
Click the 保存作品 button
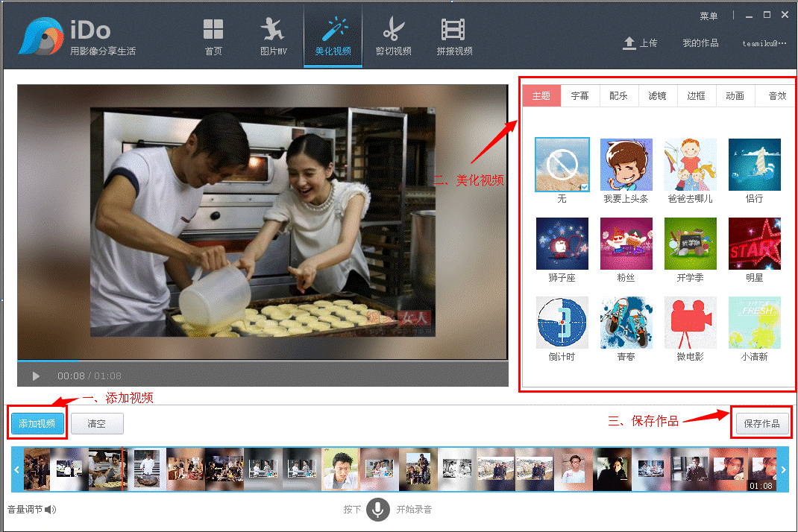tap(761, 423)
